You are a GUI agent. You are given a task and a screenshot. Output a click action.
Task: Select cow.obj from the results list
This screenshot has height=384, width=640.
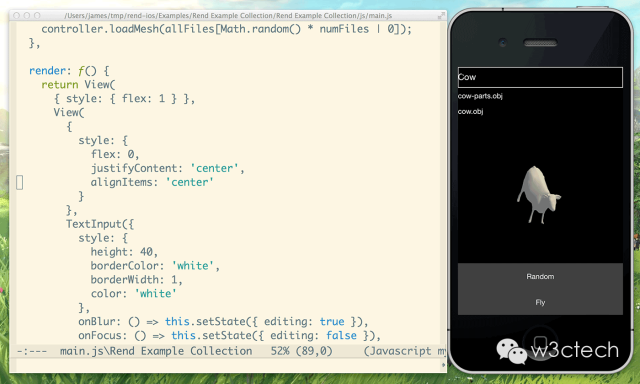tap(470, 111)
